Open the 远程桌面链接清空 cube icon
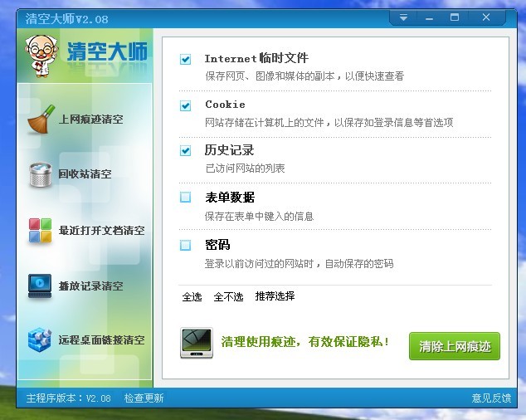Viewport: 526px width, 420px height. [40, 339]
